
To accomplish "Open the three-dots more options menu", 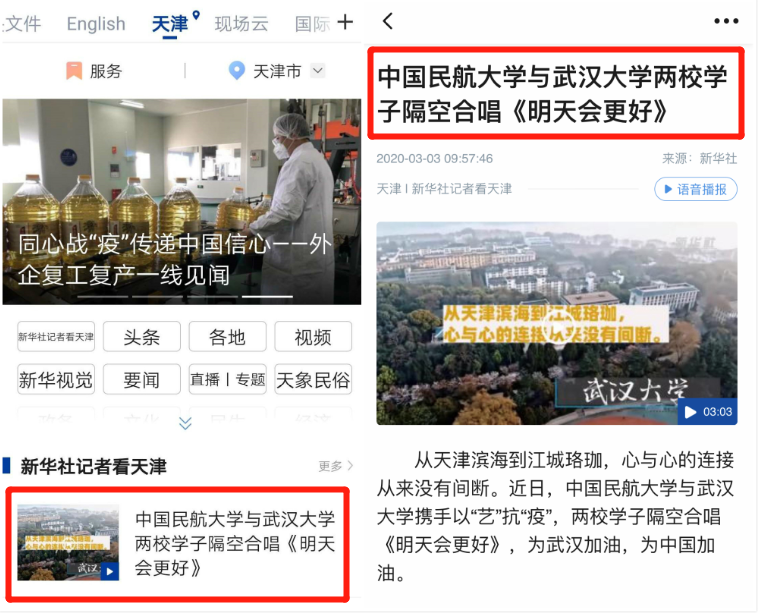I will tap(726, 21).
